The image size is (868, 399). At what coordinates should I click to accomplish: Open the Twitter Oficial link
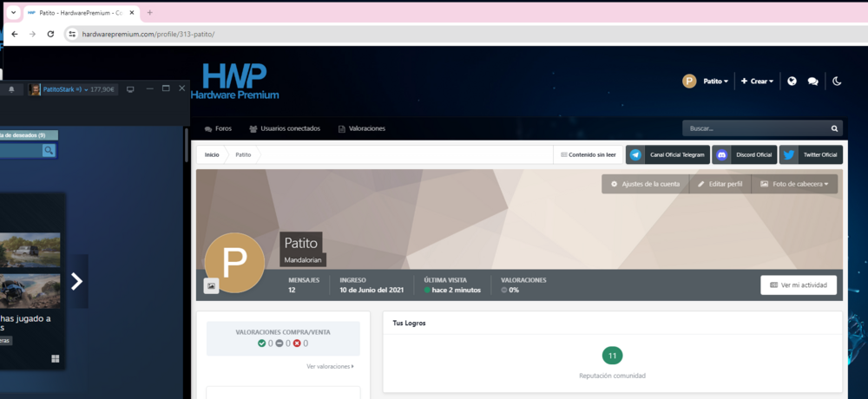[811, 155]
